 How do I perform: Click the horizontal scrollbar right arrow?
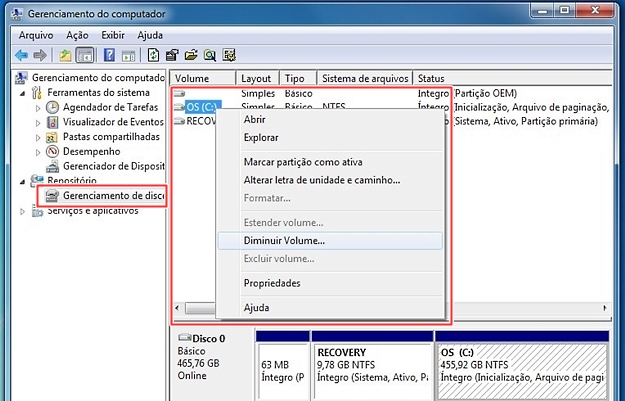point(605,308)
